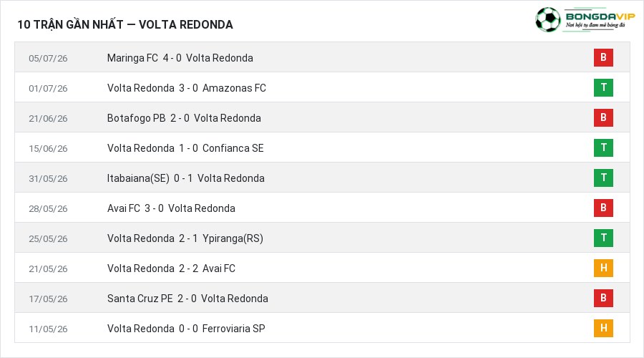The height and width of the screenshot is (358, 644).
Task: Click the red B badge for Santa Cruz PE match
Action: click(x=603, y=298)
